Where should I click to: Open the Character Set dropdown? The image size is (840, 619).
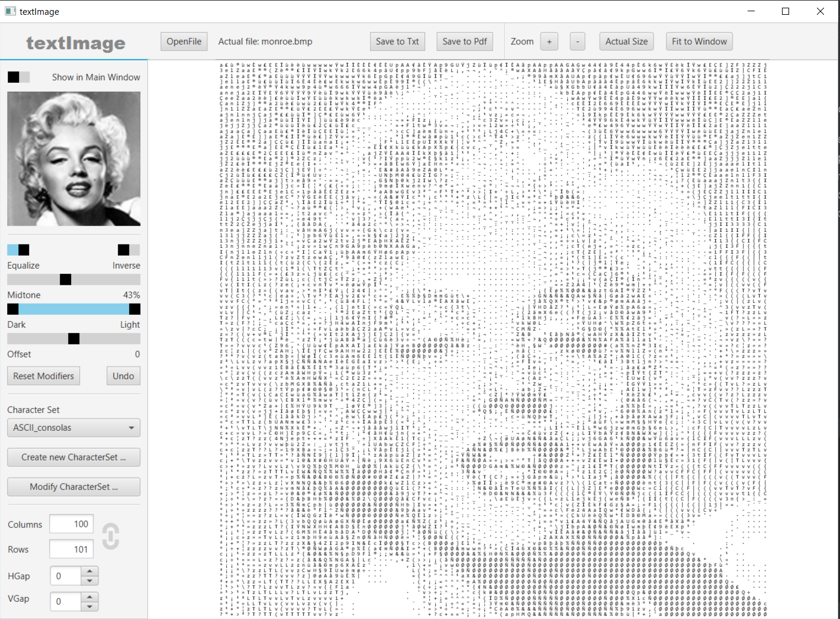pos(74,428)
